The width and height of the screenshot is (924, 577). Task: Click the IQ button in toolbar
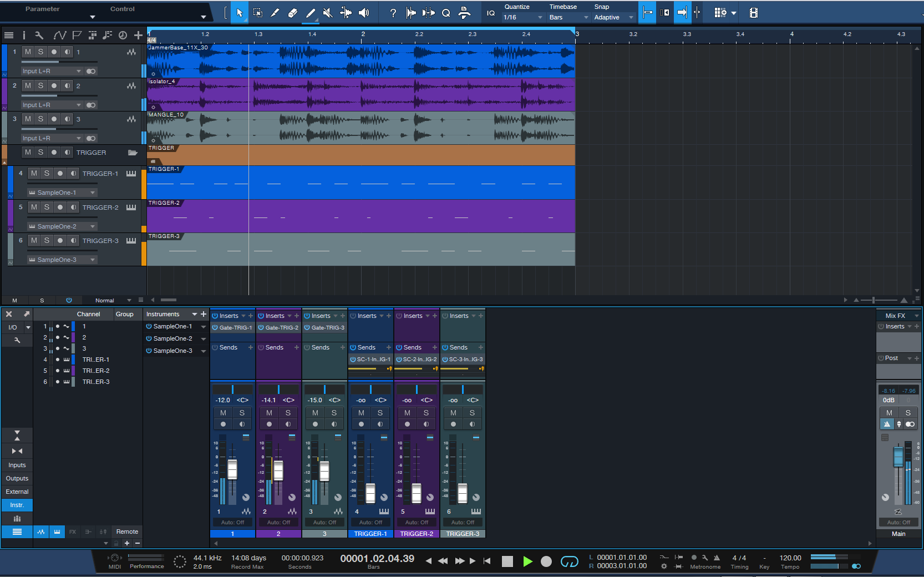491,13
